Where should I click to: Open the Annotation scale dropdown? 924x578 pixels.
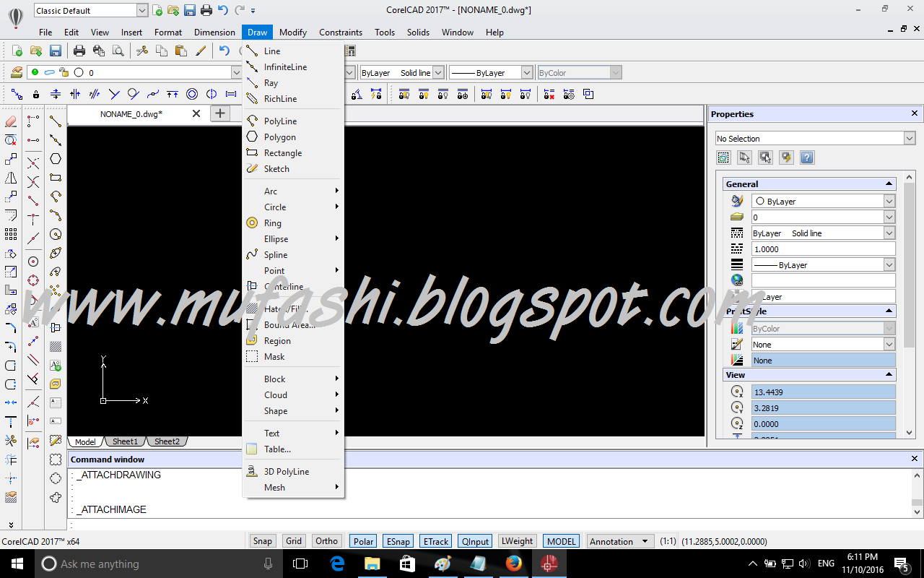pos(621,541)
